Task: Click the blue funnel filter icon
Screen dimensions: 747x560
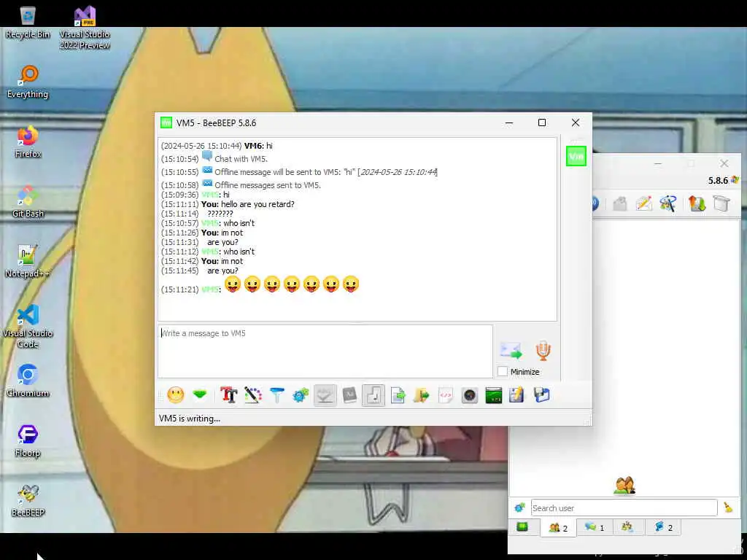Action: (x=276, y=394)
